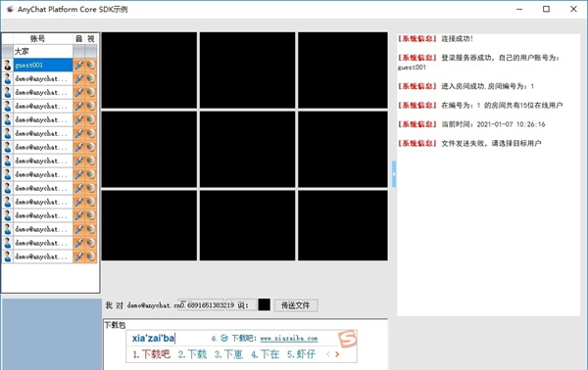Choose IME candidate 3 下惠
This screenshot has height=370, width=588.
[x=228, y=354]
